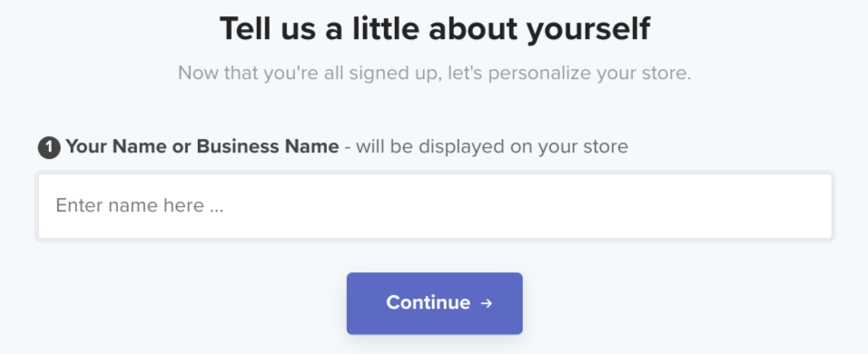Submit the form using the purple Continue button
The height and width of the screenshot is (354, 868).
(435, 303)
